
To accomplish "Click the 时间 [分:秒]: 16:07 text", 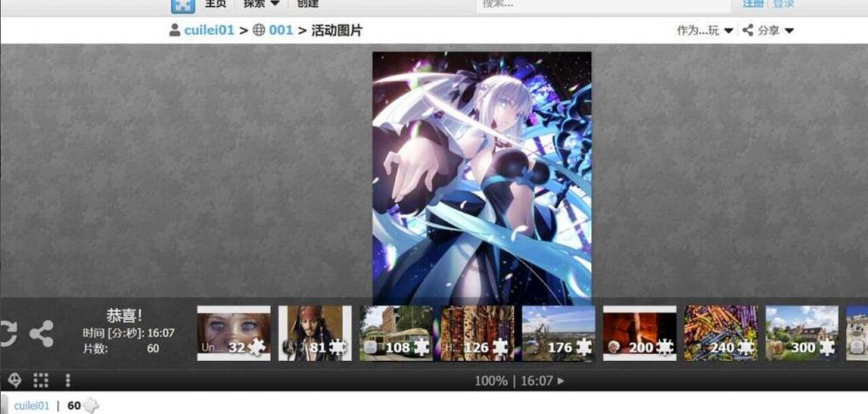I will coord(128,333).
